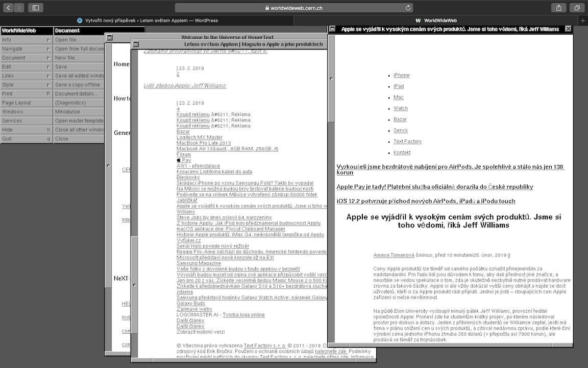Open the Services menu item
588x368 pixels.
pos(26,121)
